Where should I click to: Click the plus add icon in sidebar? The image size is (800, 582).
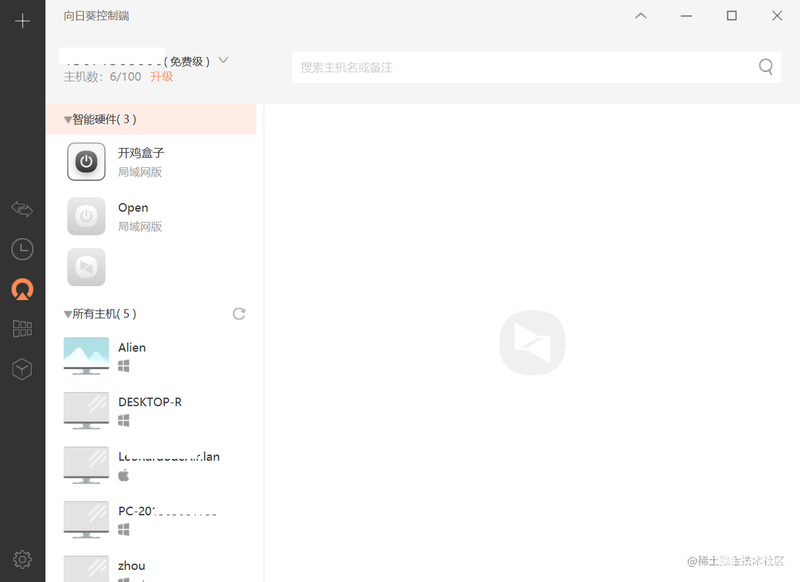click(x=22, y=21)
